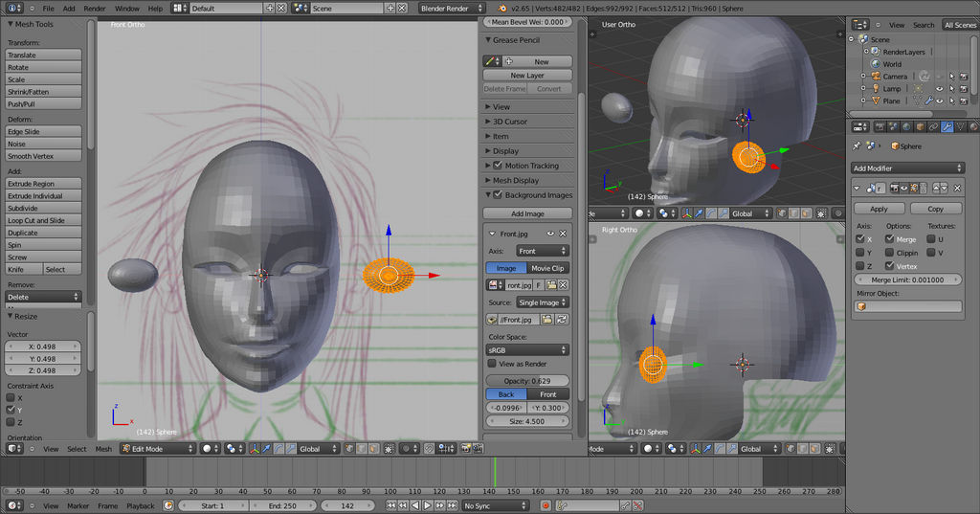Hide Front.jpg background image via eye icon
Image resolution: width=980 pixels, height=514 pixels.
coord(550,234)
